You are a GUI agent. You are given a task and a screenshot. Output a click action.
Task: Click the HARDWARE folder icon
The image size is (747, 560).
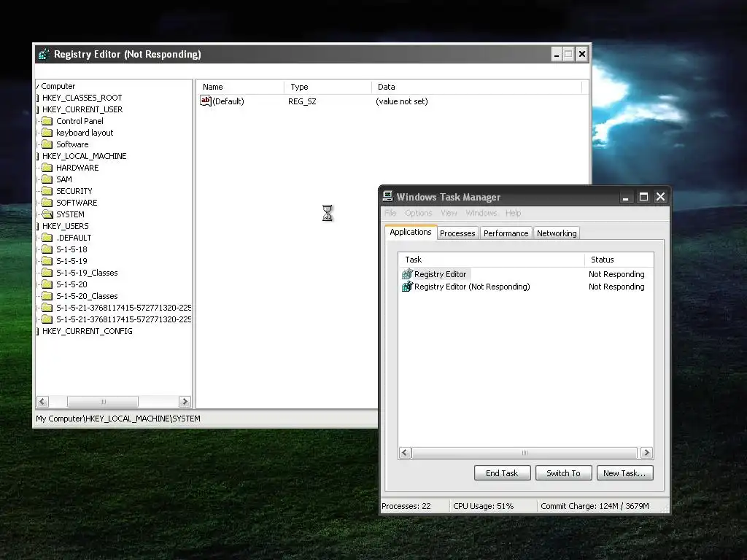(47, 168)
